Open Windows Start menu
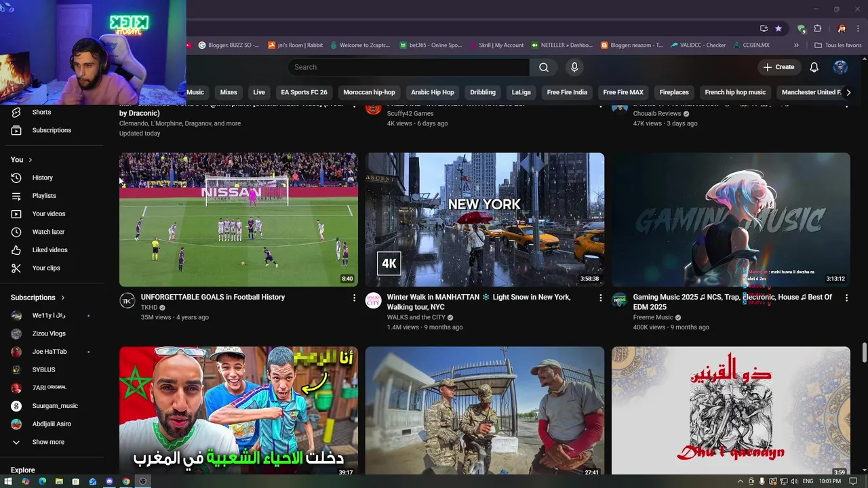Image resolution: width=868 pixels, height=488 pixels. pyautogui.click(x=8, y=481)
